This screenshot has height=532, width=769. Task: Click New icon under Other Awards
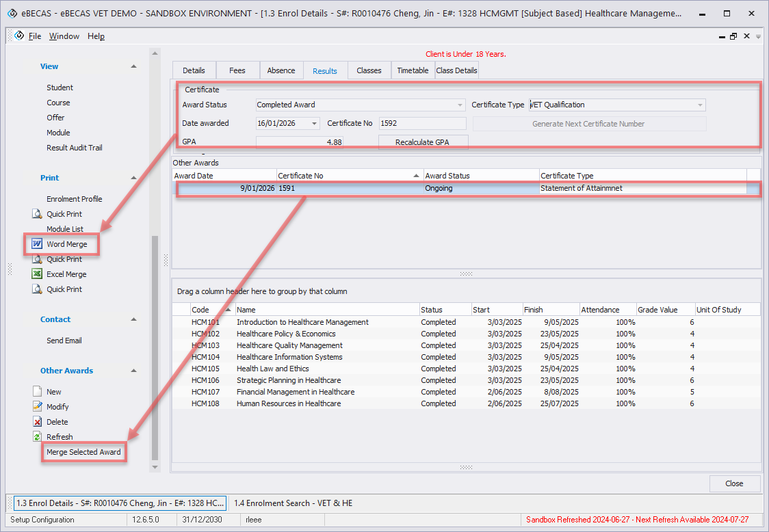(x=38, y=392)
